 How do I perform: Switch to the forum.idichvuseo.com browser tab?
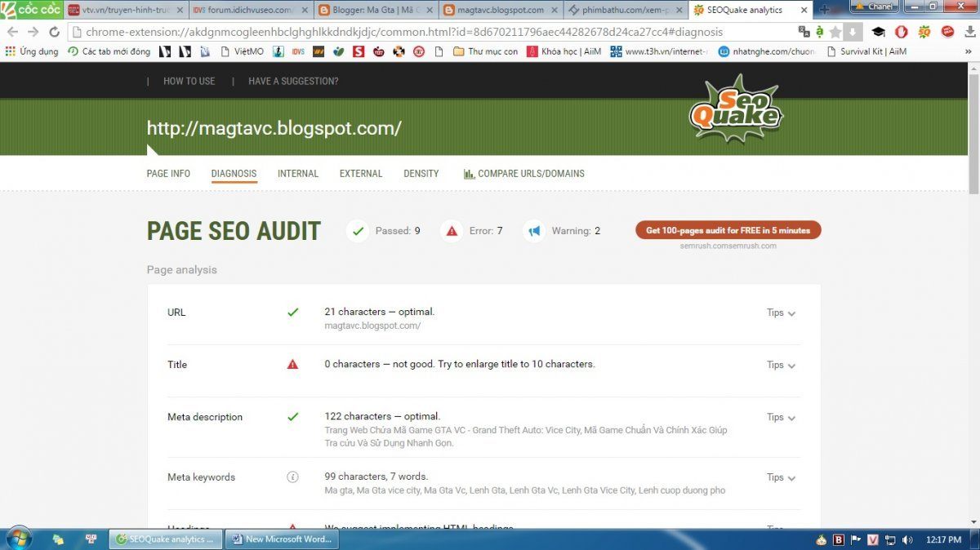[x=250, y=10]
